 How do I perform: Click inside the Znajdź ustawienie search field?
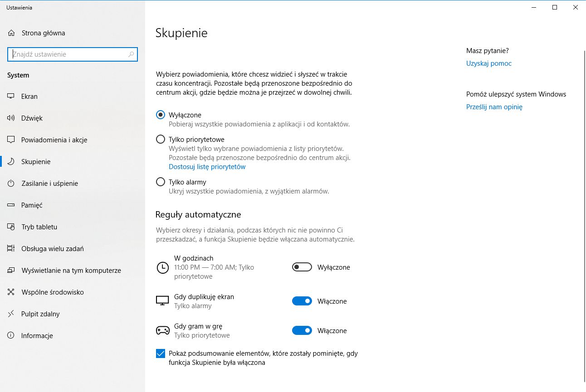point(68,54)
